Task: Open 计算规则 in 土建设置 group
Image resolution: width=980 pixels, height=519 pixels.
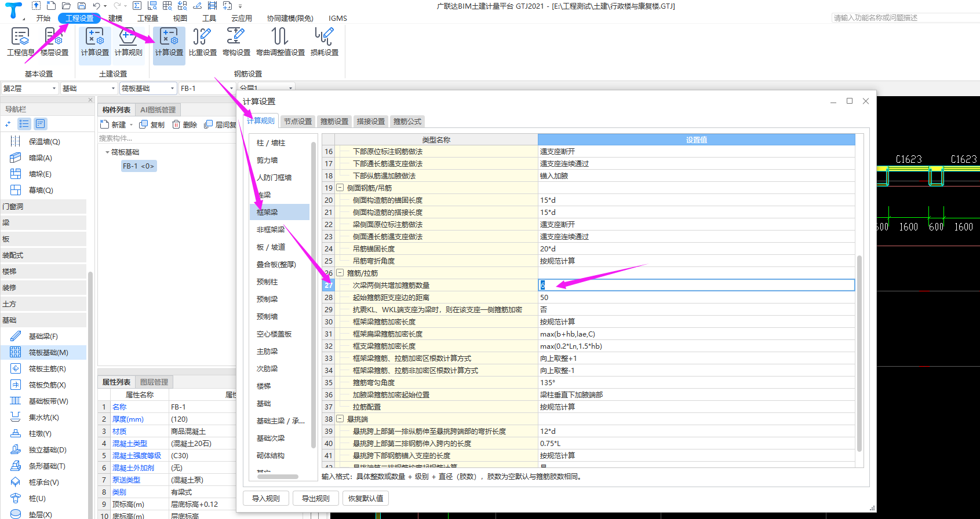Action: [128, 42]
